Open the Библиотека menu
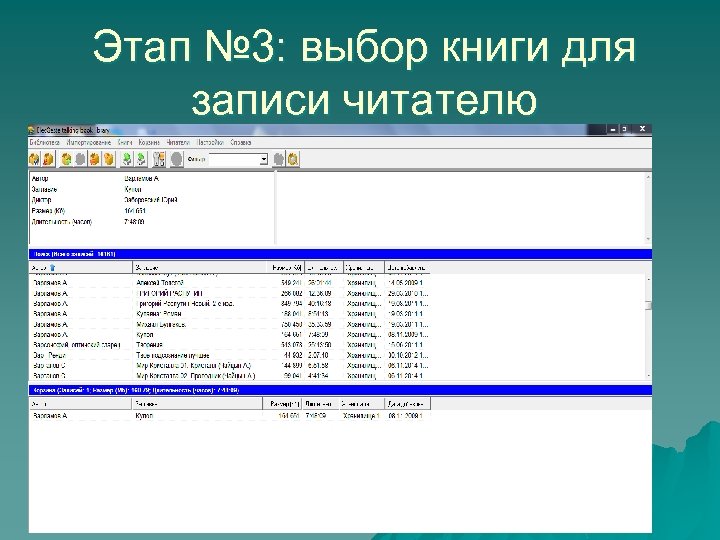 click(45, 143)
